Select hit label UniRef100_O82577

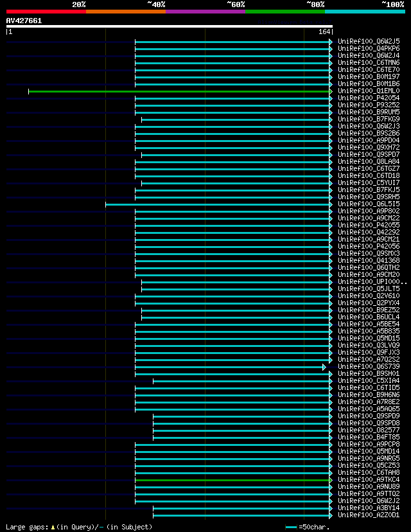[x=369, y=430]
